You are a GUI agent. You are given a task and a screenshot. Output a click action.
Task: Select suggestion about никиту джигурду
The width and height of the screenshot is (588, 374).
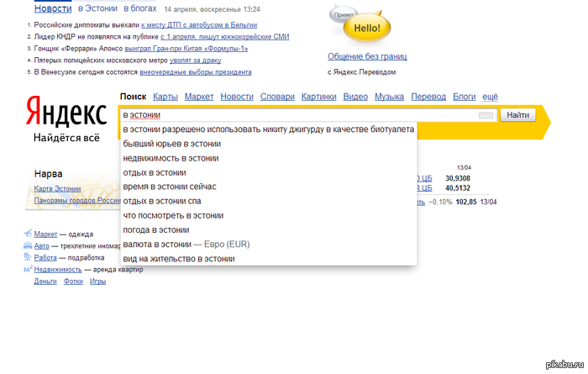click(x=269, y=129)
